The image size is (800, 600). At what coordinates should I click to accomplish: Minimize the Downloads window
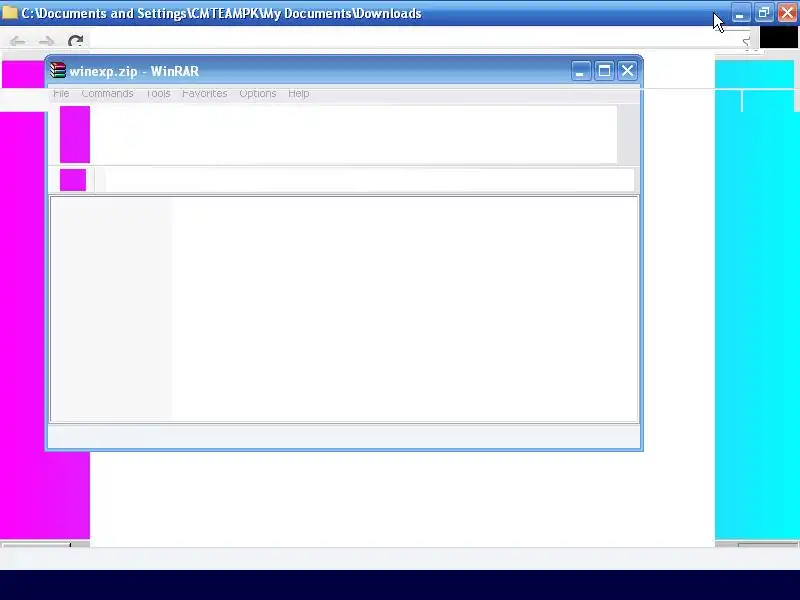click(x=741, y=13)
